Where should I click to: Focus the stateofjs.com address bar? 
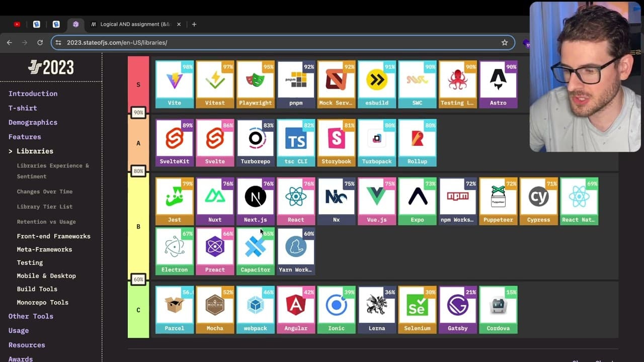click(x=282, y=43)
